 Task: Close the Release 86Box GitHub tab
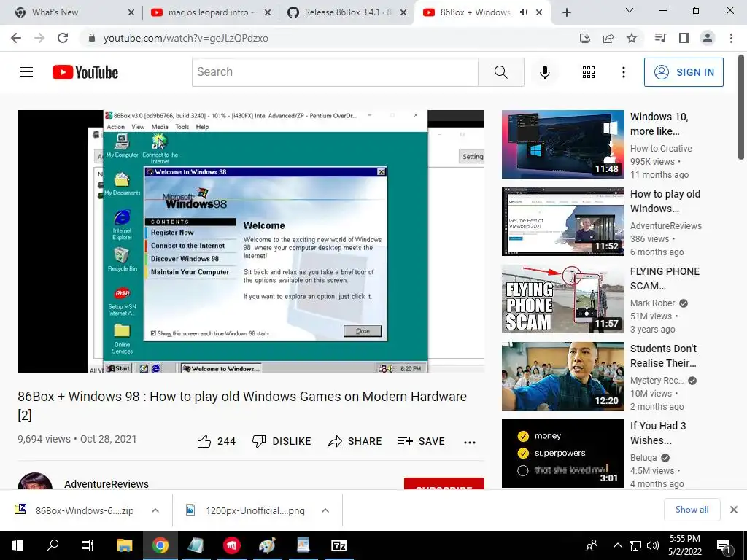[x=403, y=12]
